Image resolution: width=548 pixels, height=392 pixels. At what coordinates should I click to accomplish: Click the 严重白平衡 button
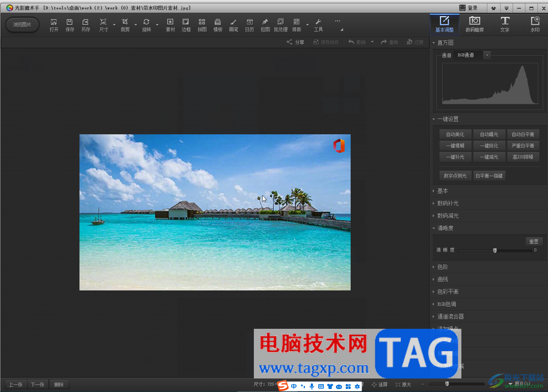[x=523, y=146]
